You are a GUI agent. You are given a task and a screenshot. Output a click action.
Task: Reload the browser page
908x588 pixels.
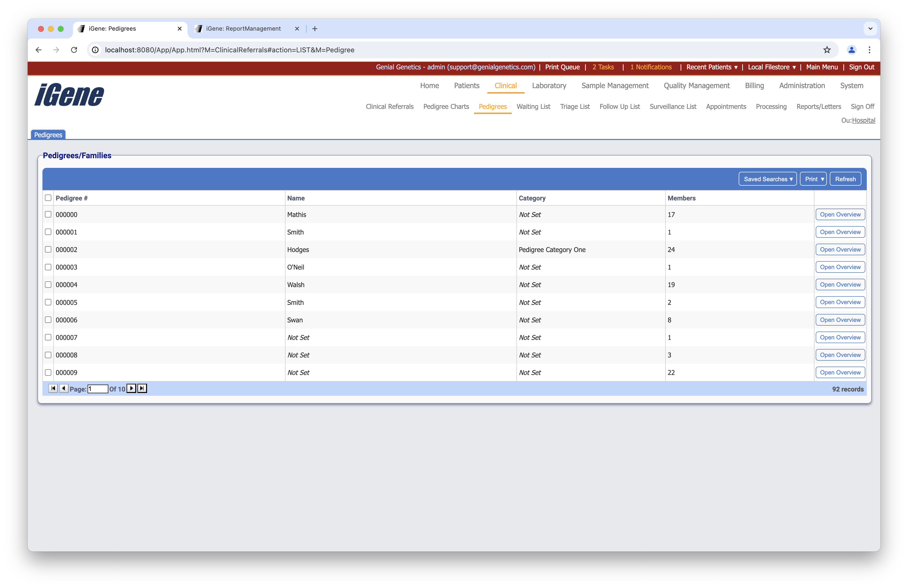[74, 50]
